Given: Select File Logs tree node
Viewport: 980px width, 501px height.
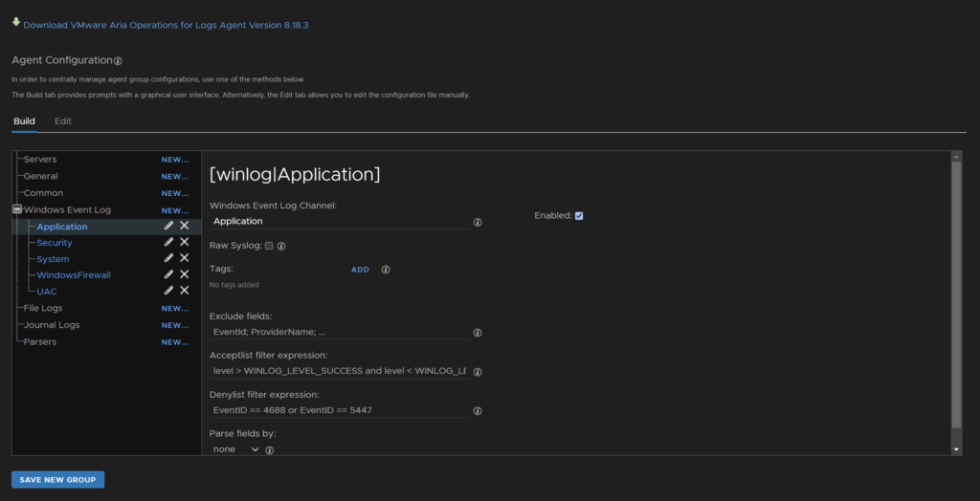Looking at the screenshot, I should 43,308.
